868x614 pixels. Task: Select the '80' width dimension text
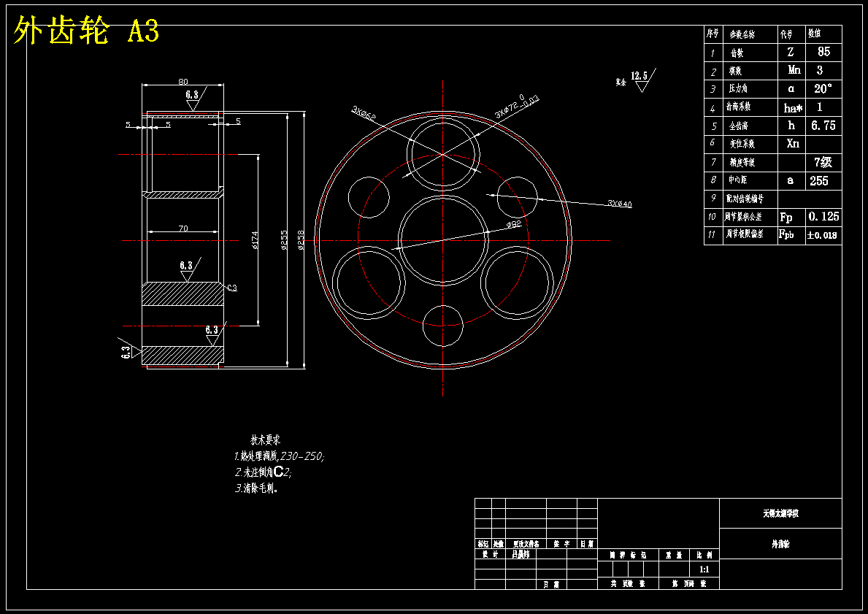[x=183, y=82]
